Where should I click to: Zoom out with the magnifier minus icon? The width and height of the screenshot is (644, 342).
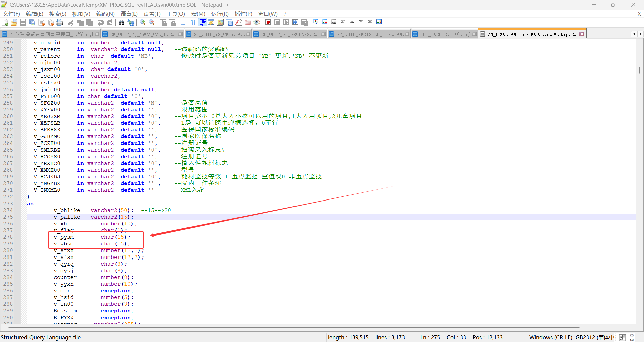pyautogui.click(x=152, y=22)
